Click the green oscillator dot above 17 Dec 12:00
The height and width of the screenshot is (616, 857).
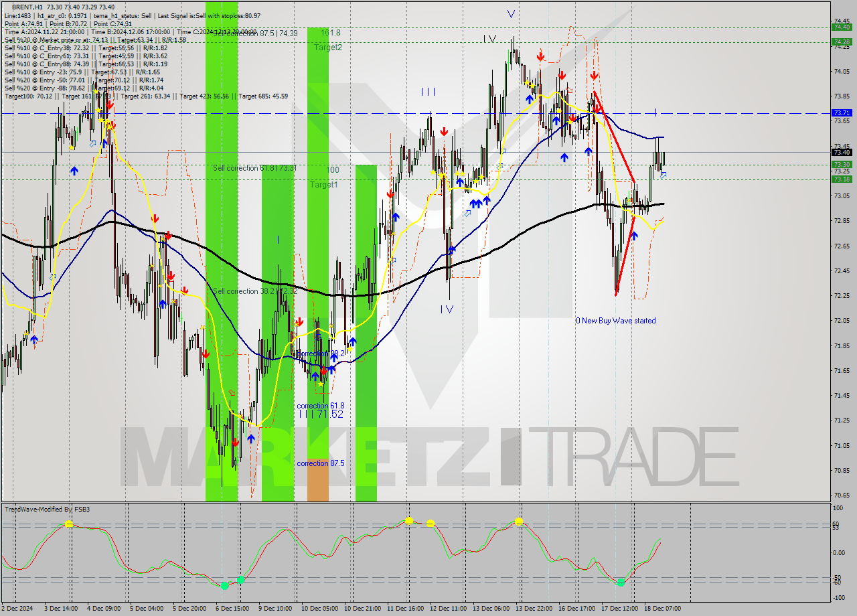click(621, 583)
